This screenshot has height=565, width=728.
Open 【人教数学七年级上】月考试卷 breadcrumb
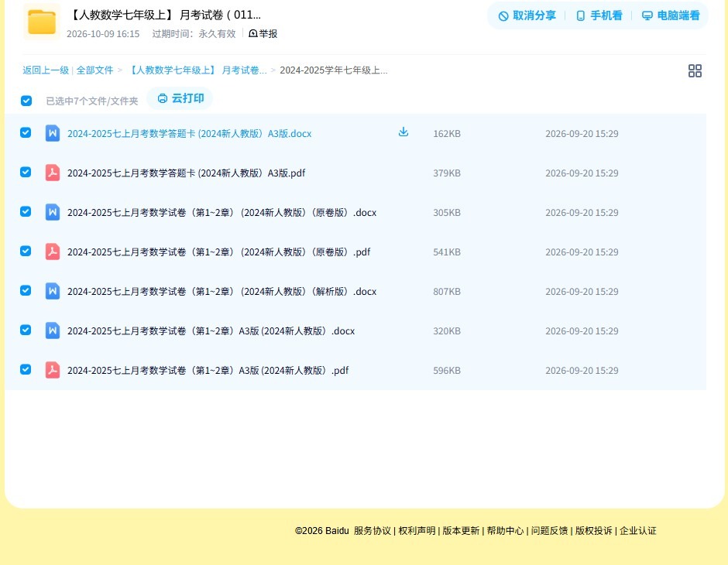(197, 70)
